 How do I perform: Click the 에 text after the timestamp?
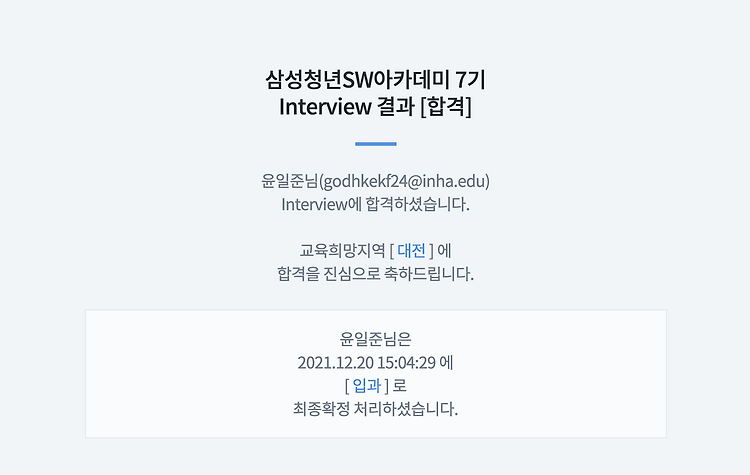pyautogui.click(x=446, y=363)
